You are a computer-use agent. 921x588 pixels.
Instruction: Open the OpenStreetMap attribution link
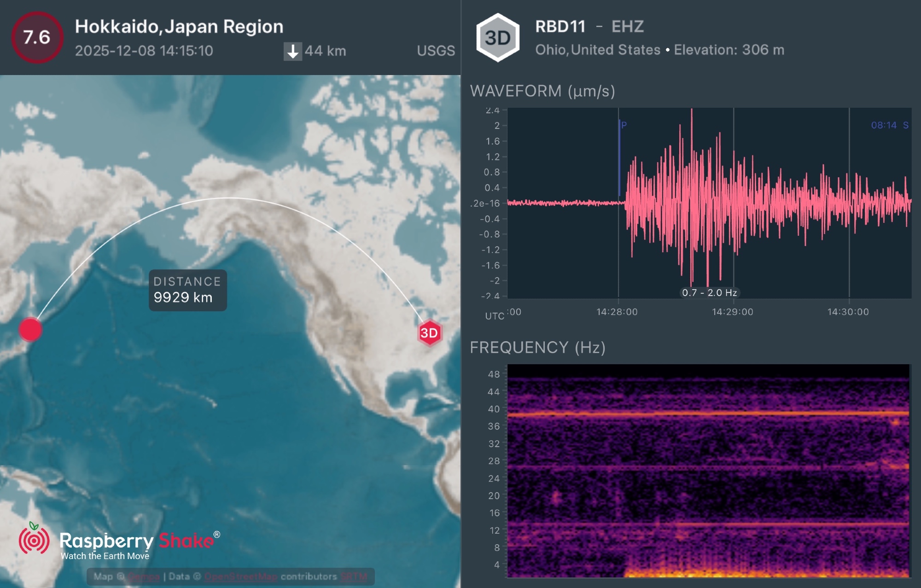click(240, 576)
